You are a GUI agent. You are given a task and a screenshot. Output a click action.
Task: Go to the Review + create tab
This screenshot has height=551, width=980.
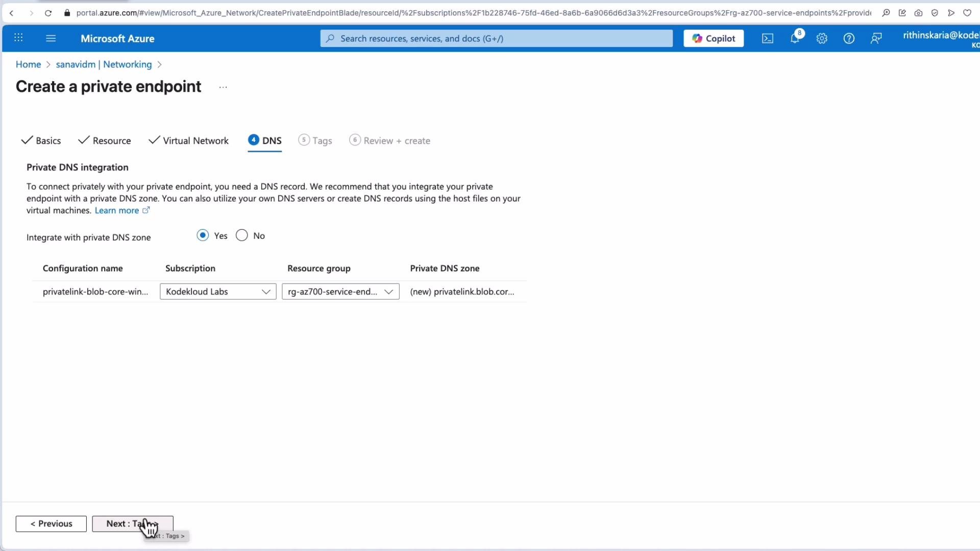point(389,141)
